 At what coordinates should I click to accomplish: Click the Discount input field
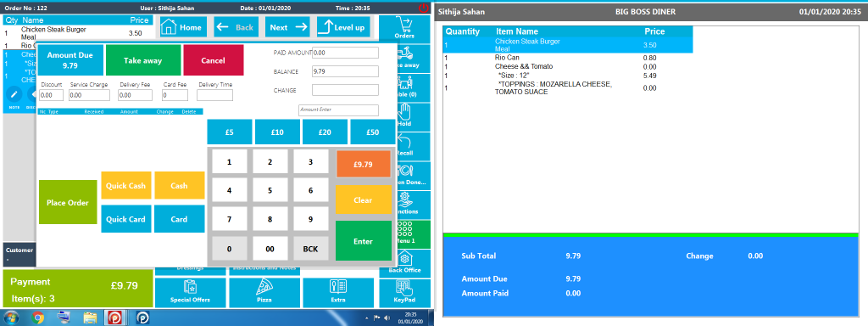coord(51,95)
